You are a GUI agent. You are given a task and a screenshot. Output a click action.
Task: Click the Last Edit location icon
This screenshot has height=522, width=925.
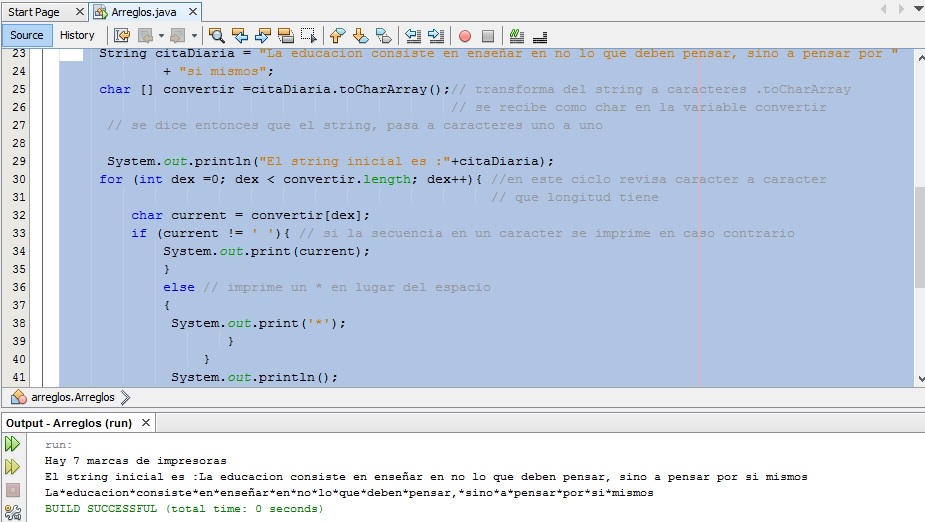(122, 35)
